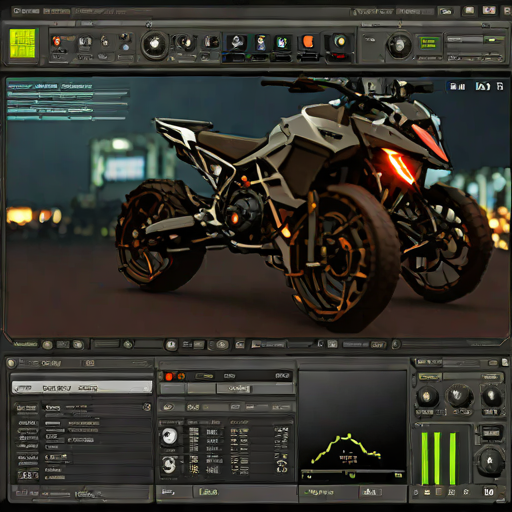
Task: Toggle the pause bars icon at the viewport's top right
Action: tap(458, 87)
